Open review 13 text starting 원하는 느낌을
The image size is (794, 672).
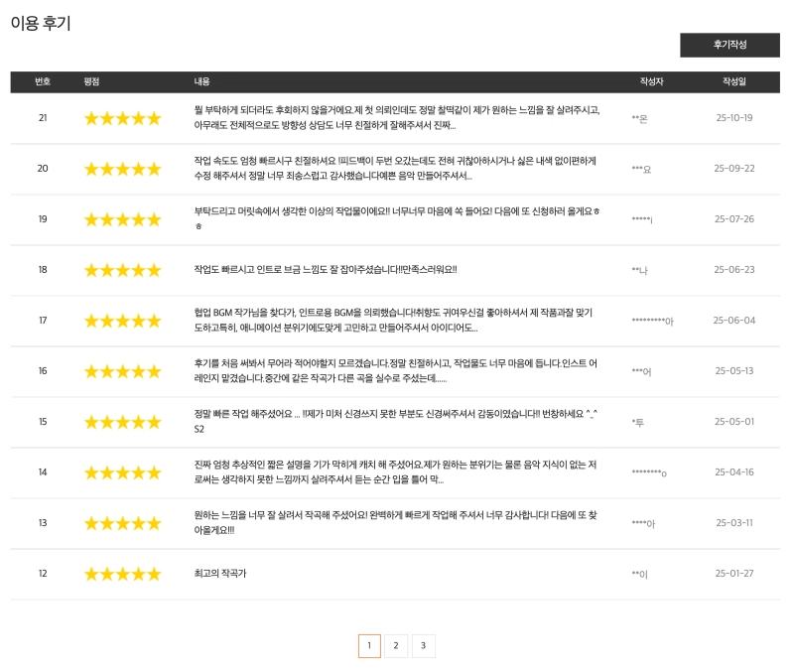tap(395, 522)
